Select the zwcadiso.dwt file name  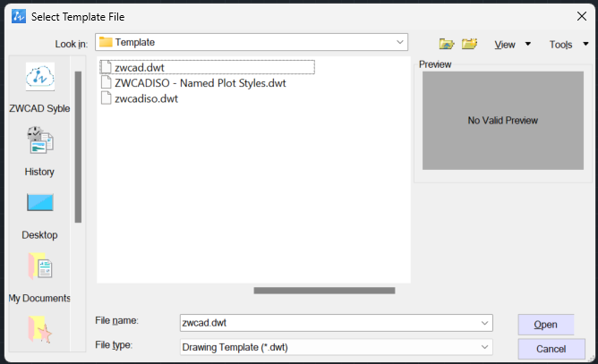coord(146,98)
